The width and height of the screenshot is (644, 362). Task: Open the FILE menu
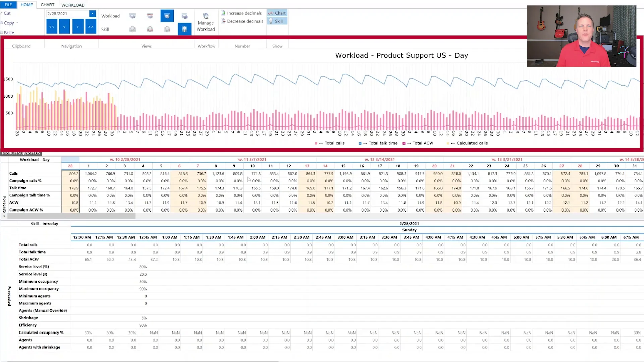[x=8, y=5]
